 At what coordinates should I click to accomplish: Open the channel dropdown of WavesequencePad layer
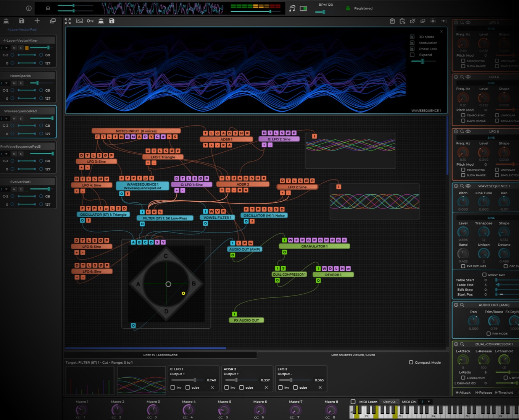(5, 118)
